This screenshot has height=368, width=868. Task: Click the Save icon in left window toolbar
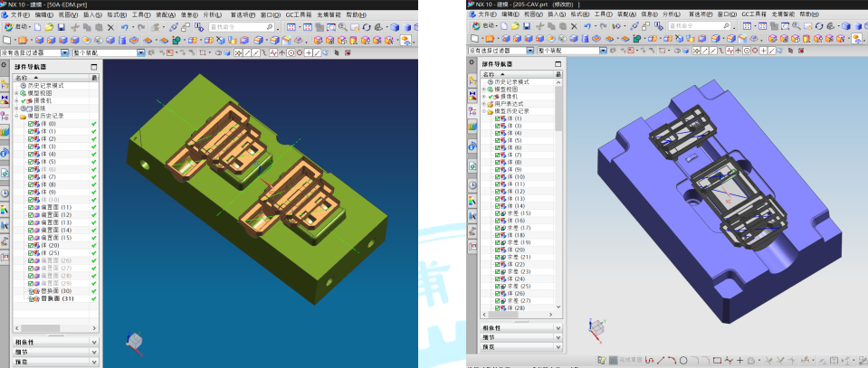(60, 27)
